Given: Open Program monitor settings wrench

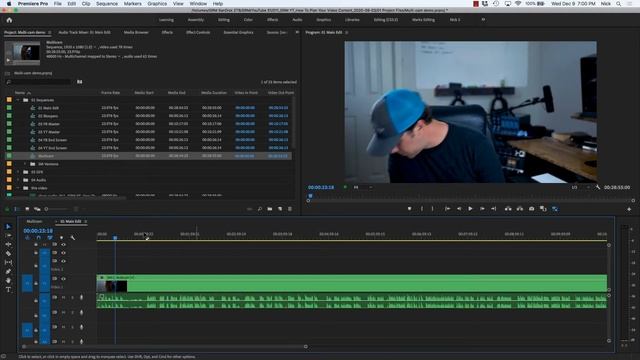Looking at the screenshot, I should [598, 187].
